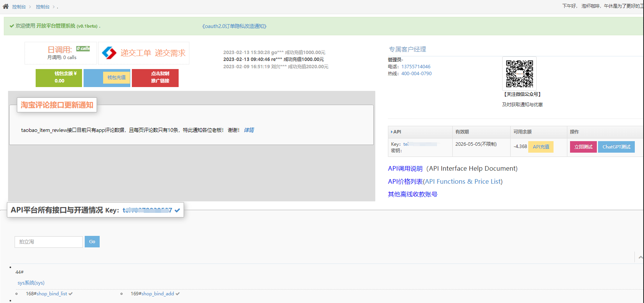Click the green '0 calls' badge

click(83, 49)
